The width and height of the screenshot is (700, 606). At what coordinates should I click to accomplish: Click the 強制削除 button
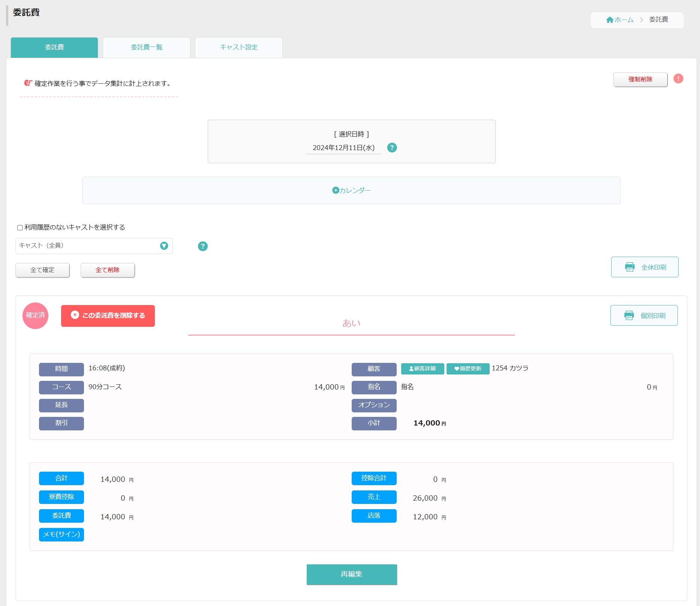pos(640,80)
